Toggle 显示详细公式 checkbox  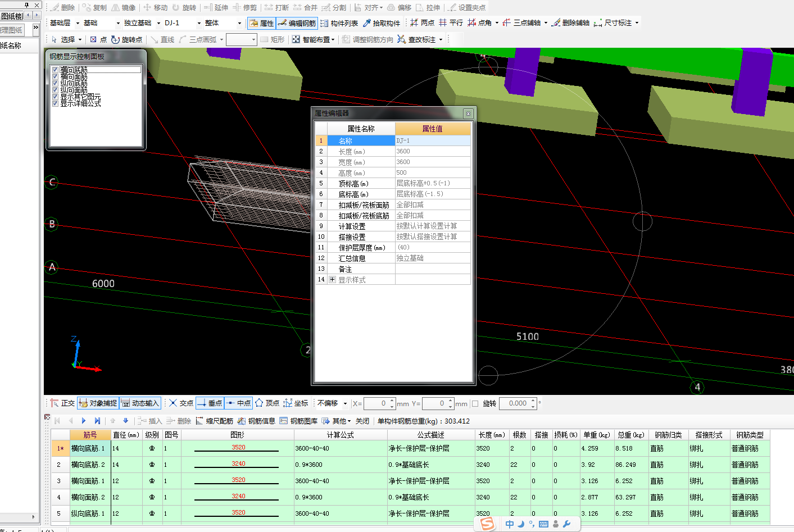(x=55, y=103)
